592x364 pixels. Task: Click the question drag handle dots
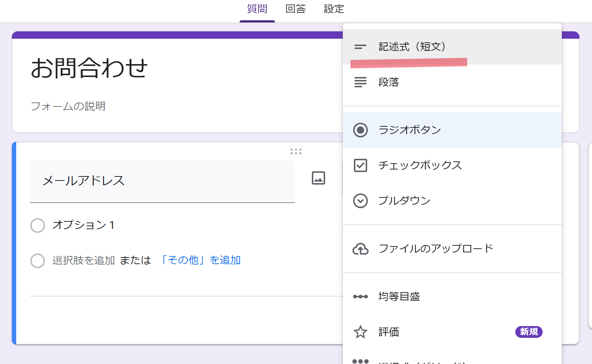point(296,151)
